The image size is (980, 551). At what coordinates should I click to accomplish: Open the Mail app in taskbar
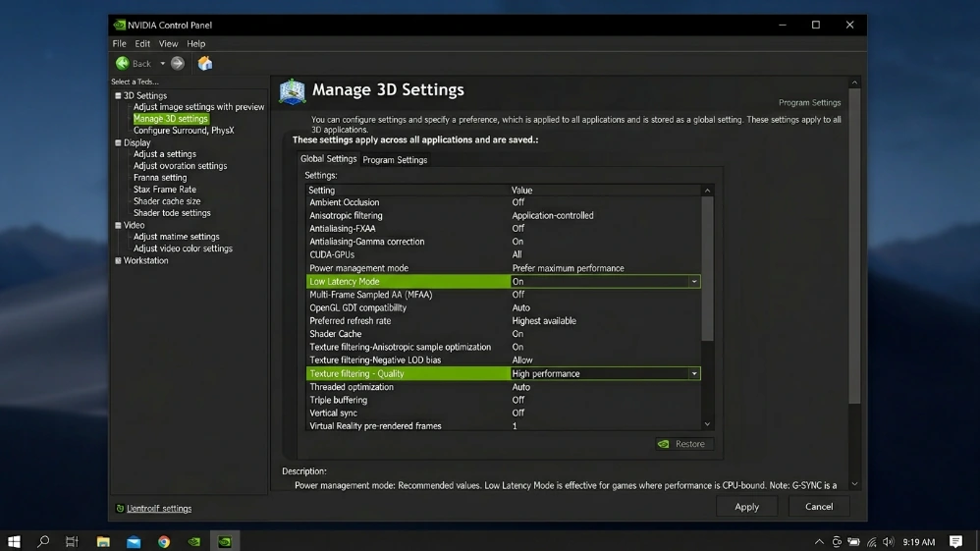[134, 541]
